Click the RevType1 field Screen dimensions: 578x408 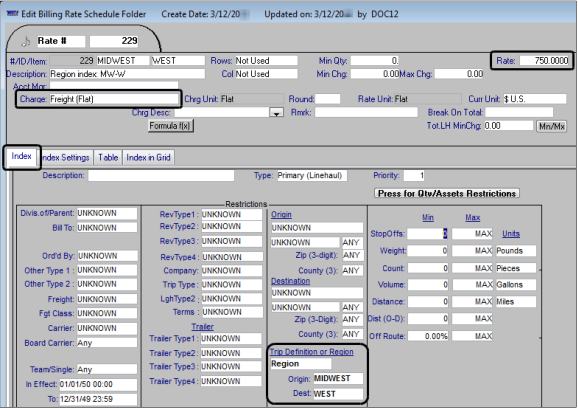(232, 215)
